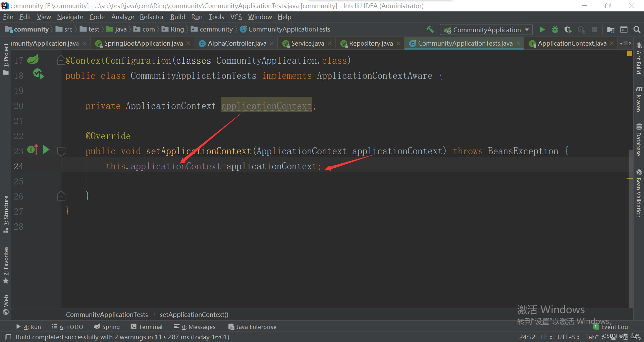This screenshot has width=644, height=342.
Task: Open the Refactor menu
Action: (152, 17)
